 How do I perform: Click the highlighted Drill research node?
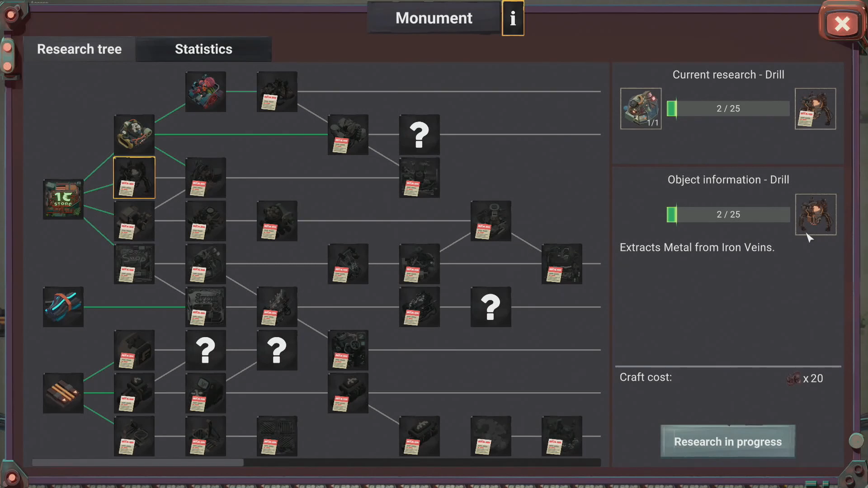[134, 178]
